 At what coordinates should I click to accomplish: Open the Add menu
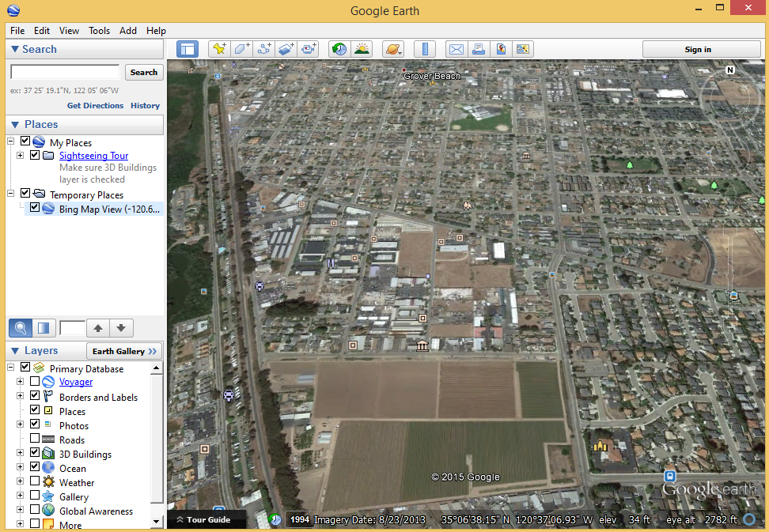click(x=128, y=30)
